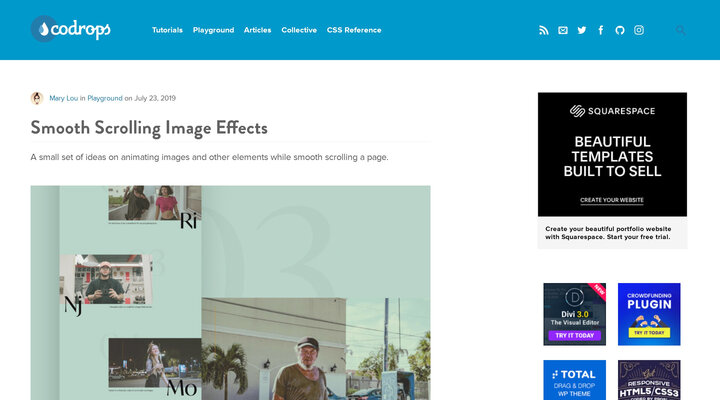720x400 pixels.
Task: Click the Squarespace banner advertisement
Action: tap(613, 154)
